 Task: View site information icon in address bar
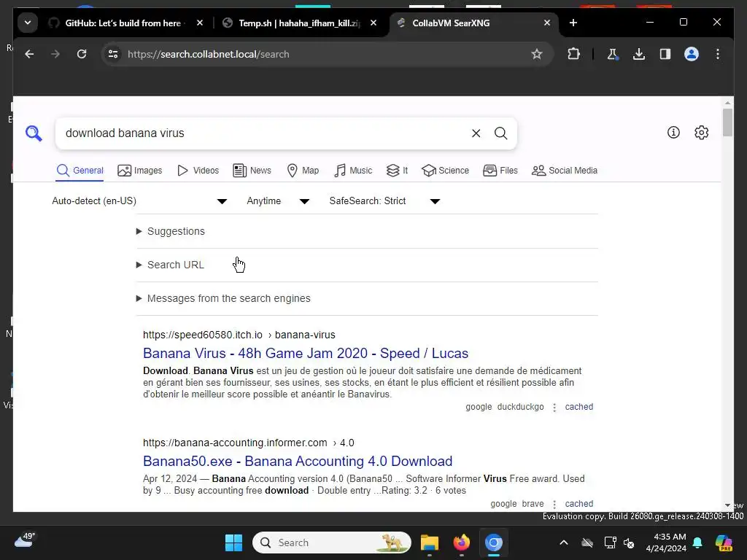point(113,54)
